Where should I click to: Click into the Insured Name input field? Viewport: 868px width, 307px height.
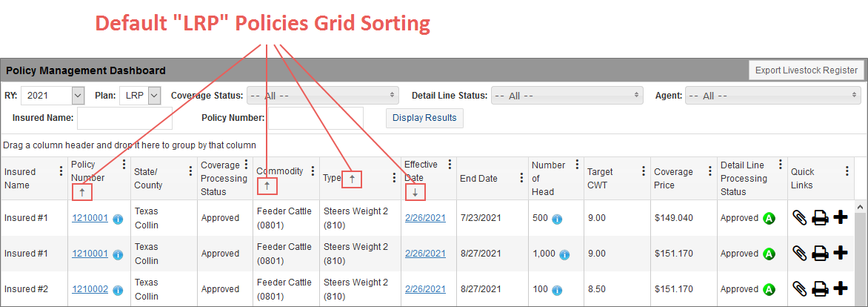pyautogui.click(x=124, y=118)
